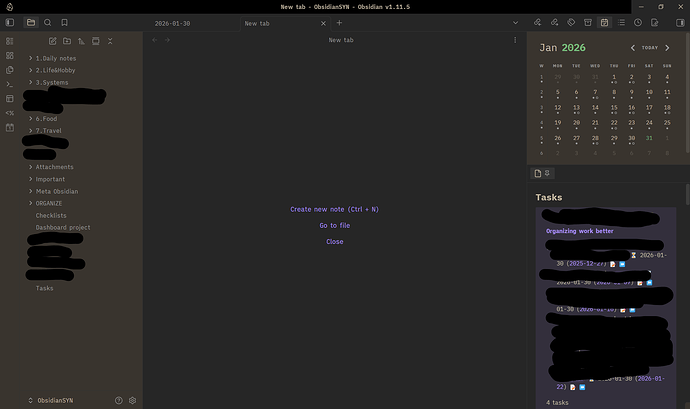Open the tab list dropdown arrow
690x409 pixels.
point(515,22)
